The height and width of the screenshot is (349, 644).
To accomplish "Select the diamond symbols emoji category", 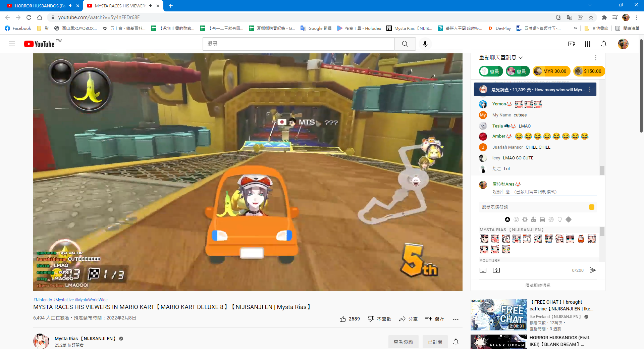I will click(569, 219).
